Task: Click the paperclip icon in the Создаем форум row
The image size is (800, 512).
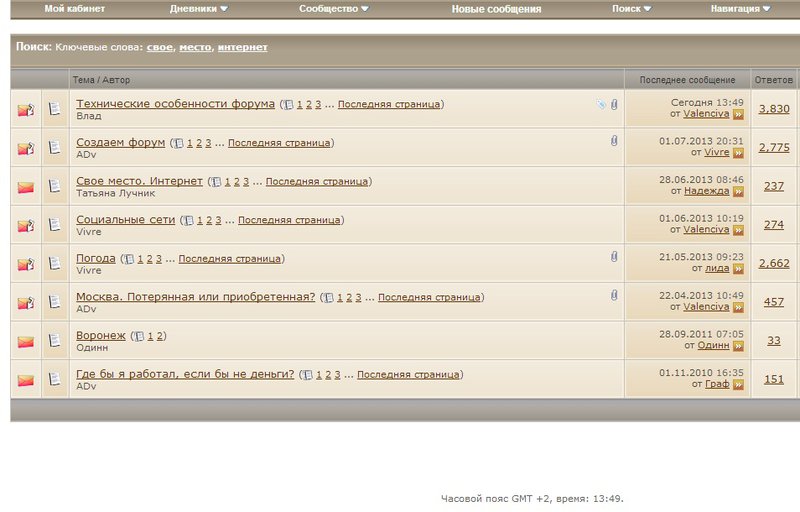Action: (x=614, y=142)
